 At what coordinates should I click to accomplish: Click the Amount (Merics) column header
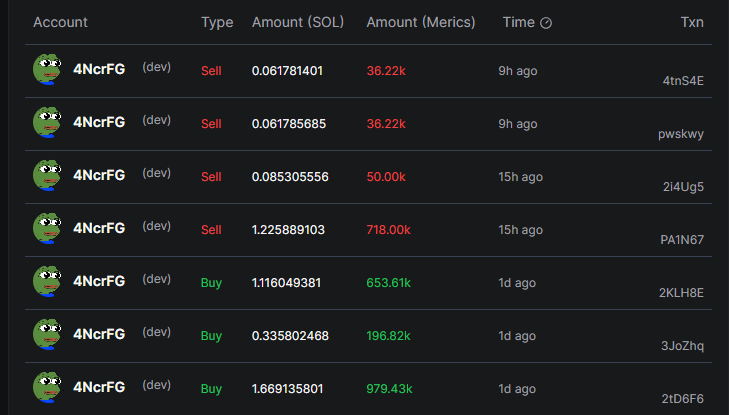pyautogui.click(x=421, y=22)
